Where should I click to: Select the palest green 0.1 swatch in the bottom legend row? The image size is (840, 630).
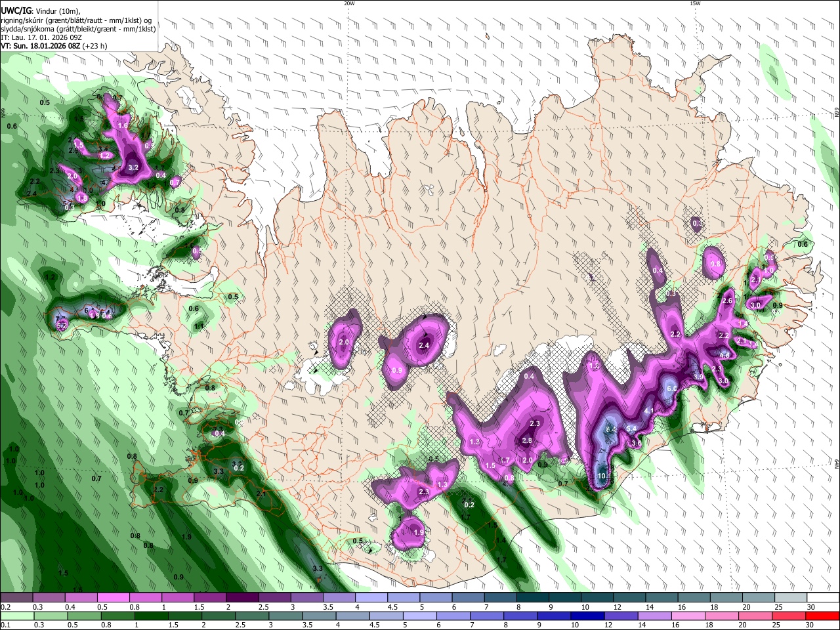[16, 616]
